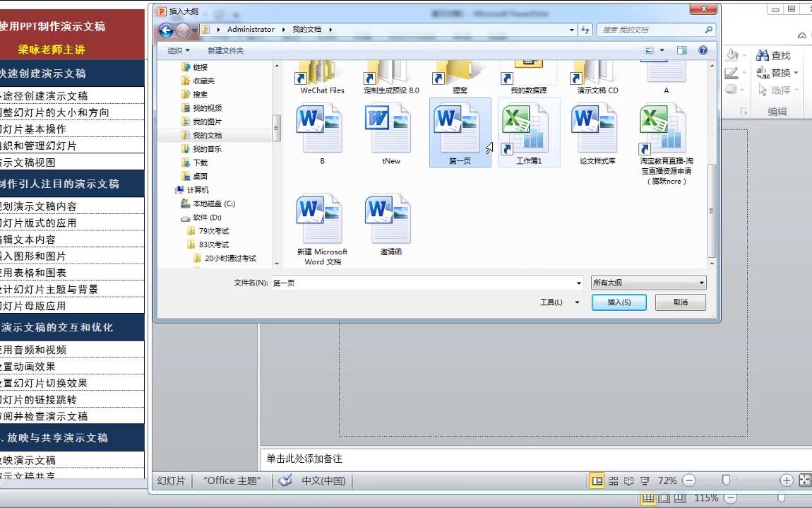Click the 查找 (Find) icon in the ribbon

762,54
